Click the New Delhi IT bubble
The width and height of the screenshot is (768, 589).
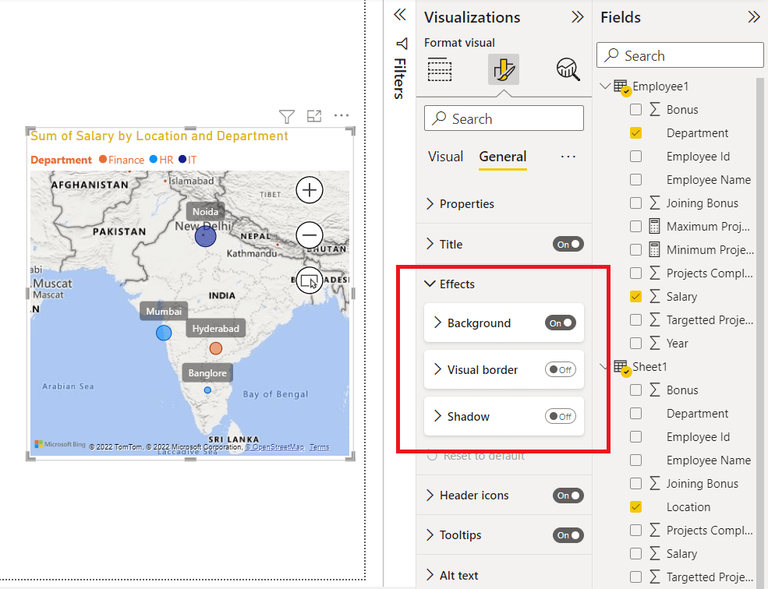pyautogui.click(x=205, y=236)
